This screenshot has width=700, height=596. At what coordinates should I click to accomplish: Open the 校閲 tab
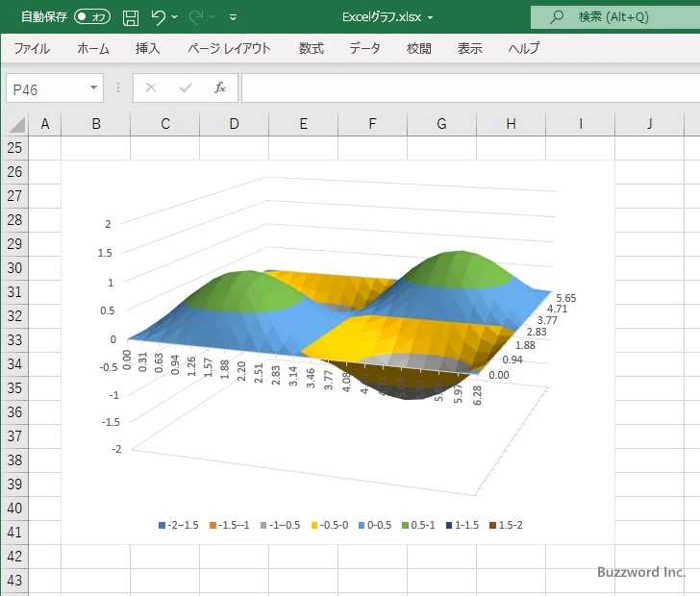[419, 48]
